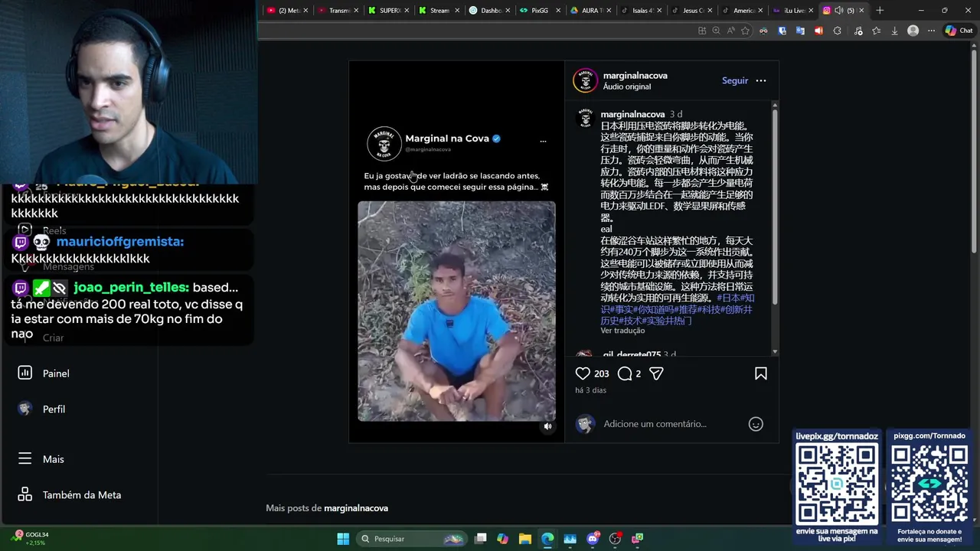
Task: Open comments via speech bubble icon
Action: pyautogui.click(x=625, y=373)
